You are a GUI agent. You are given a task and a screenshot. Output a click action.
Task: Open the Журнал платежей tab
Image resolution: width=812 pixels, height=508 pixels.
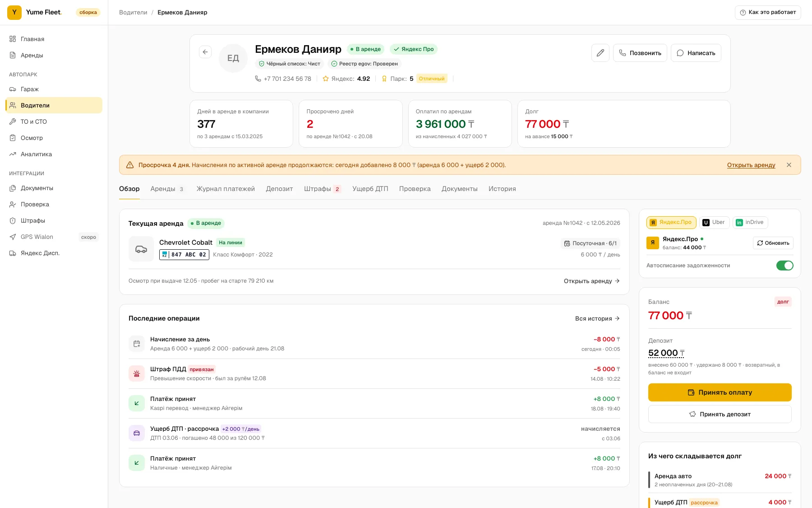[226, 189]
